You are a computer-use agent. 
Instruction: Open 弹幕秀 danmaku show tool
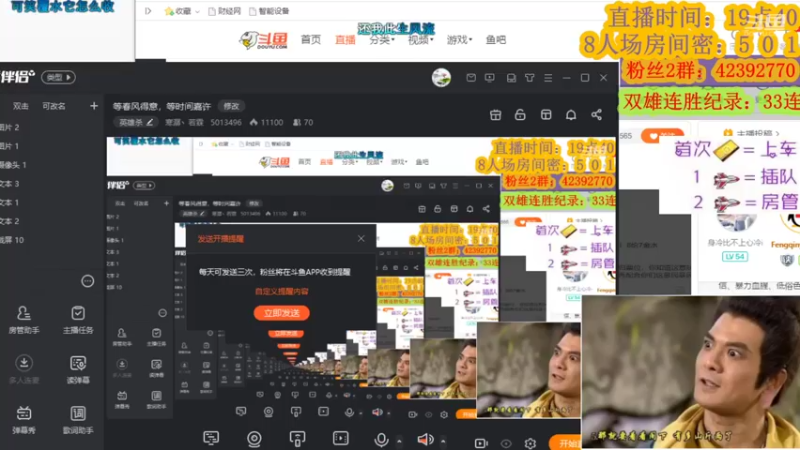tap(23, 420)
